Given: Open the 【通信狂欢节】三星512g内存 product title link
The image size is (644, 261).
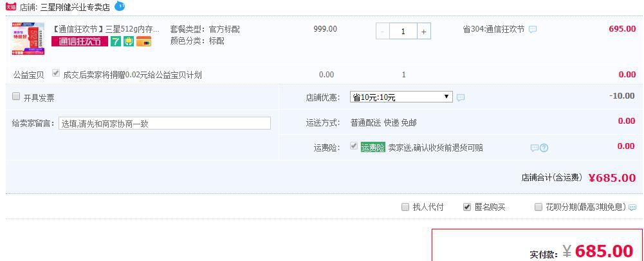Looking at the screenshot, I should click(x=106, y=29).
